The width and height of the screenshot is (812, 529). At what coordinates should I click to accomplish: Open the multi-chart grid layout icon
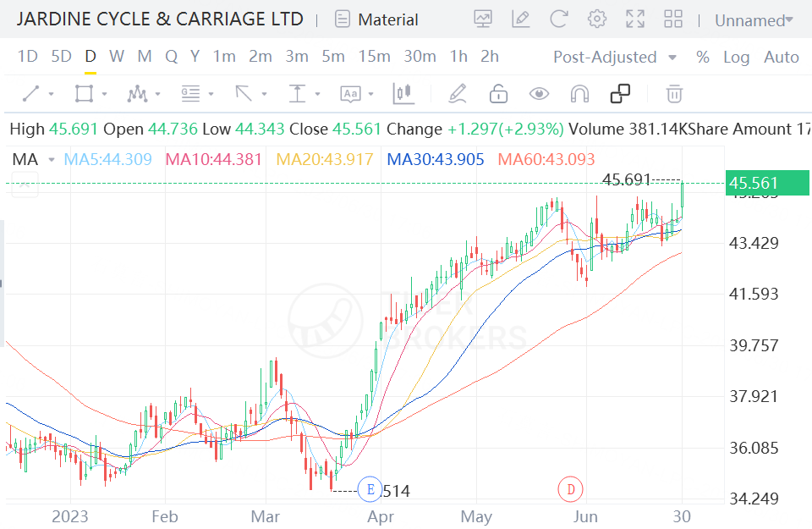coord(672,19)
